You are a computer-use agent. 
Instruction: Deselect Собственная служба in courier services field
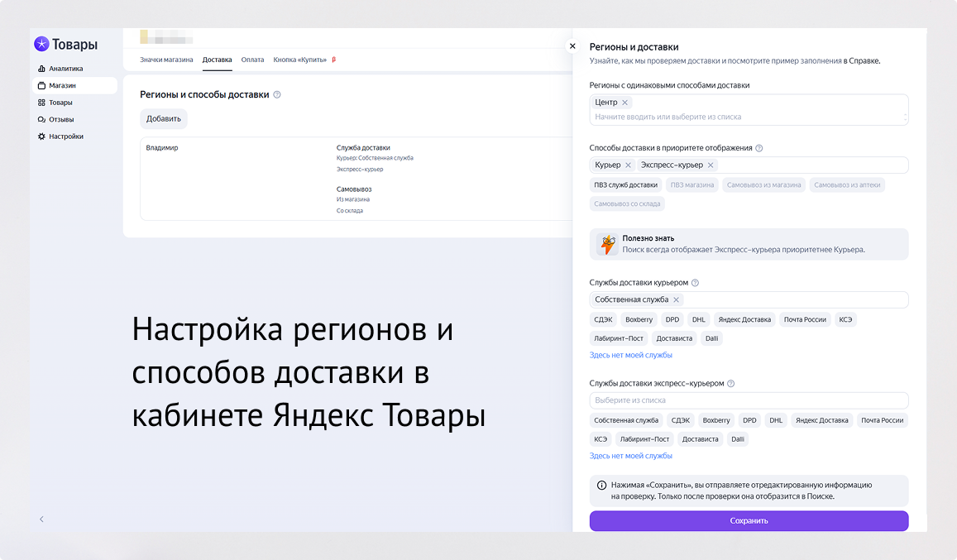click(x=678, y=299)
